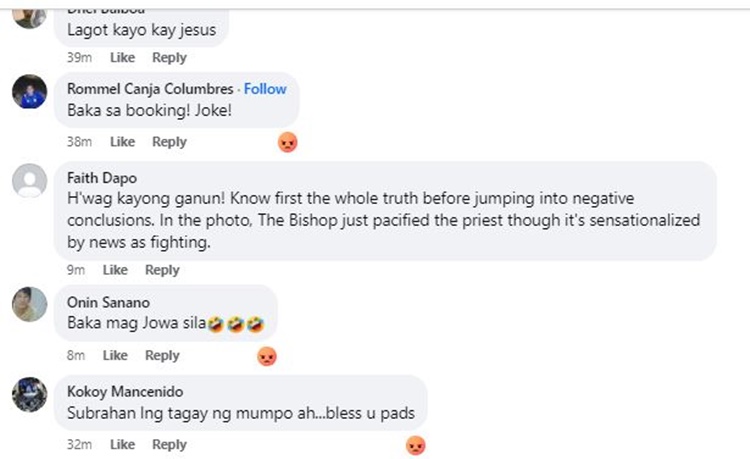Image resolution: width=750 pixels, height=459 pixels.
Task: Reply to the 'Lagot kayo kay jesus' comment
Action: coord(169,57)
